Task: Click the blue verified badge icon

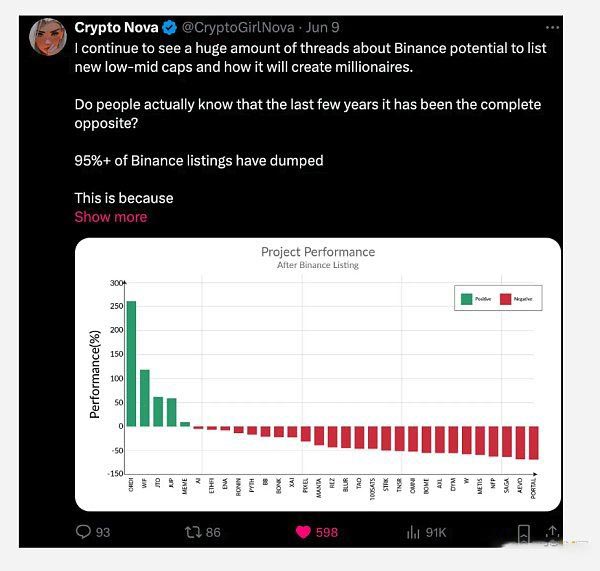Action: click(x=169, y=28)
